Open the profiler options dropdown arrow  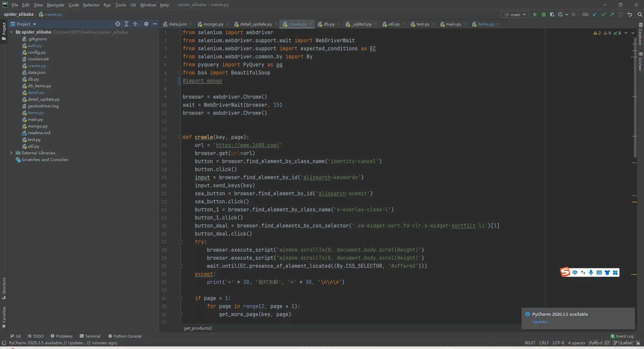click(x=567, y=14)
